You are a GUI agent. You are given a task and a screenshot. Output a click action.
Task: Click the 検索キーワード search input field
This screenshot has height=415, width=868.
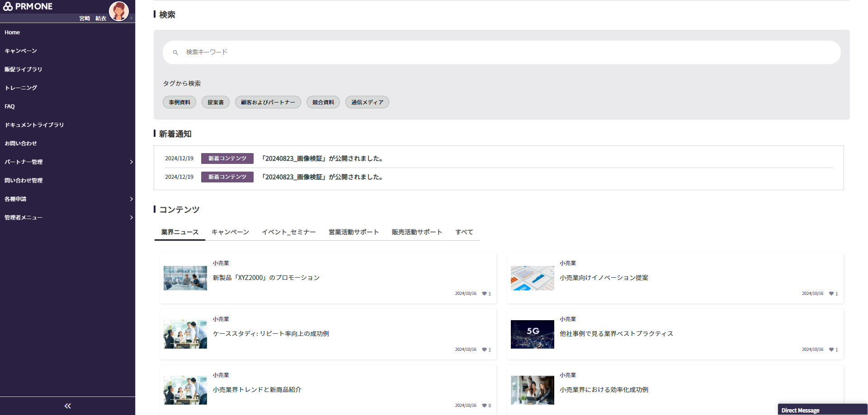pos(316,52)
